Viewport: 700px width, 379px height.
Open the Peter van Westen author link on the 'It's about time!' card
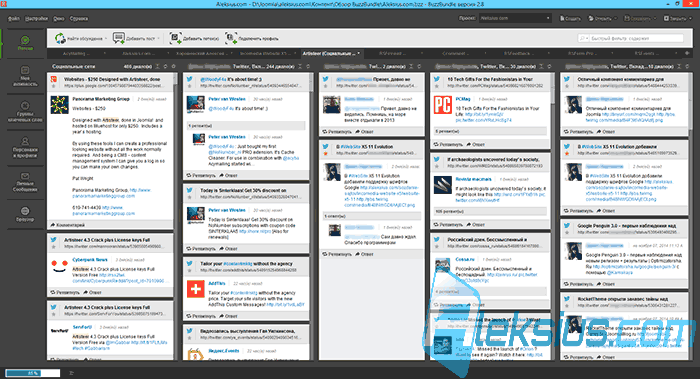click(x=227, y=99)
